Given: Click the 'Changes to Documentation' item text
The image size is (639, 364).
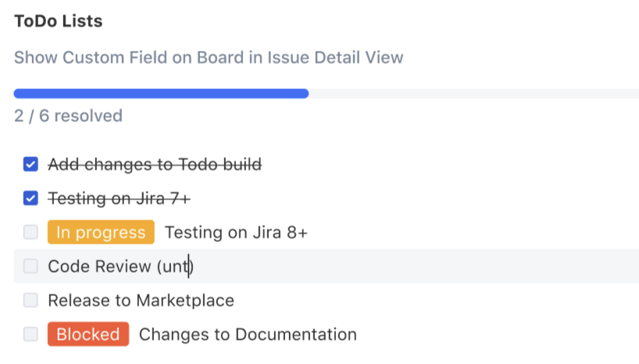Looking at the screenshot, I should pyautogui.click(x=248, y=334).
